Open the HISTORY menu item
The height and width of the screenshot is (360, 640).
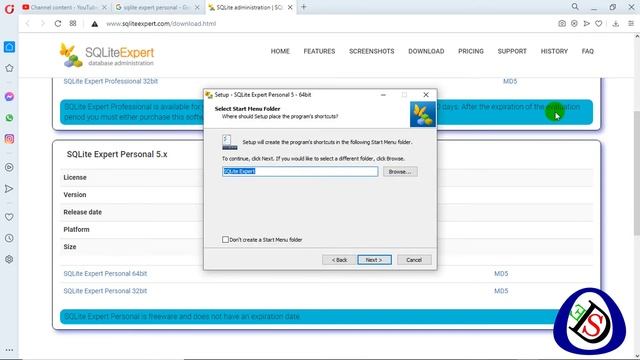[554, 51]
